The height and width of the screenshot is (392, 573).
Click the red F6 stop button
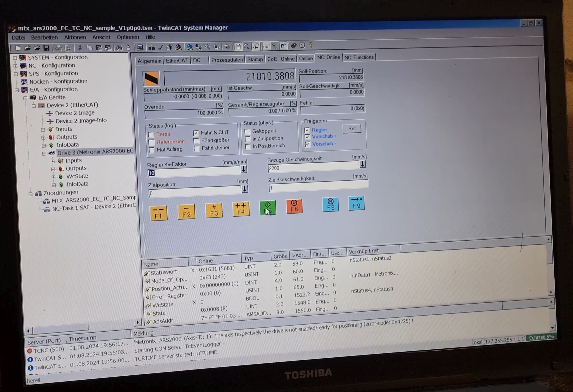tap(294, 206)
